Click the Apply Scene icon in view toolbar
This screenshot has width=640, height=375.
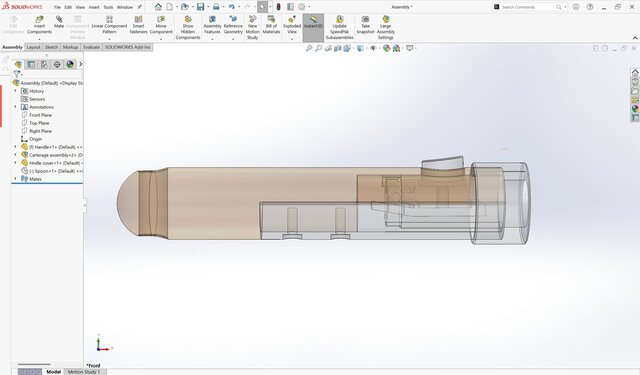point(396,49)
